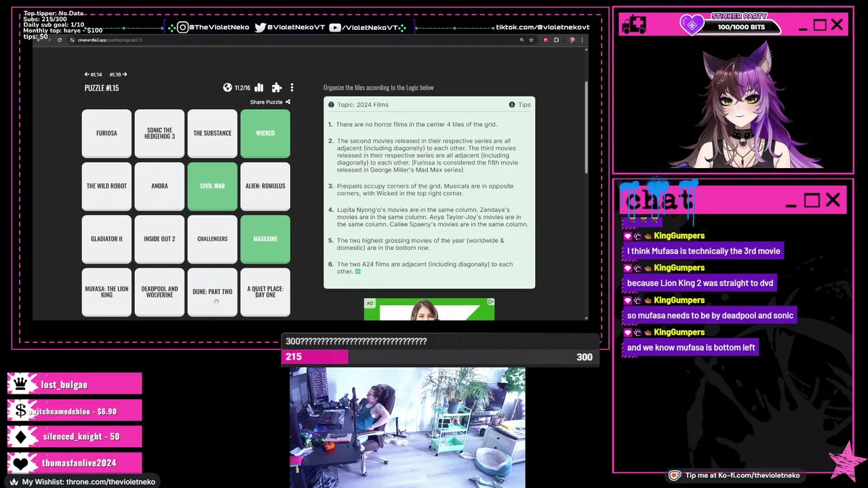This screenshot has width=868, height=488.
Task: Click the dollar sign tipper icon
Action: point(20,411)
